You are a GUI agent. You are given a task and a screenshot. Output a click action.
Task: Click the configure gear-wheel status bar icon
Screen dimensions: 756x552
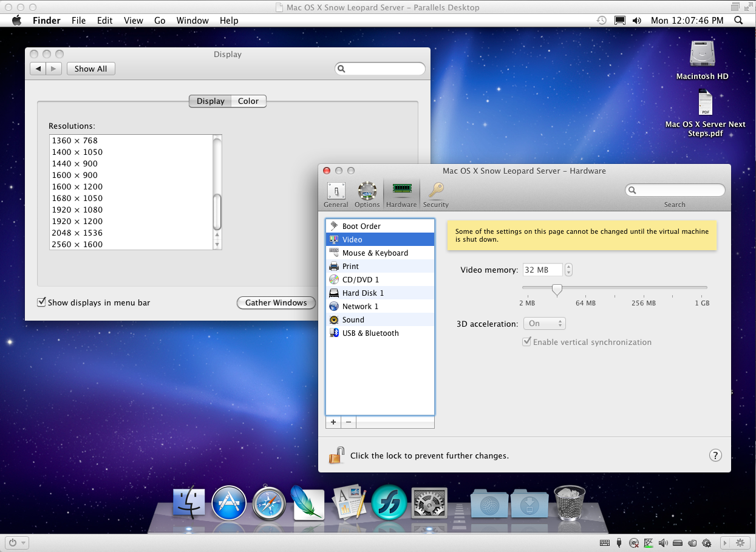[x=706, y=543]
